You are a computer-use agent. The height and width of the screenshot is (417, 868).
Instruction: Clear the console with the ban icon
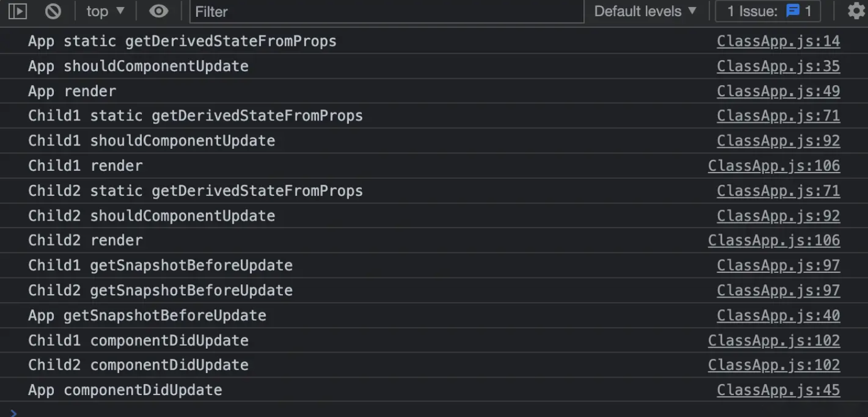[x=53, y=11]
